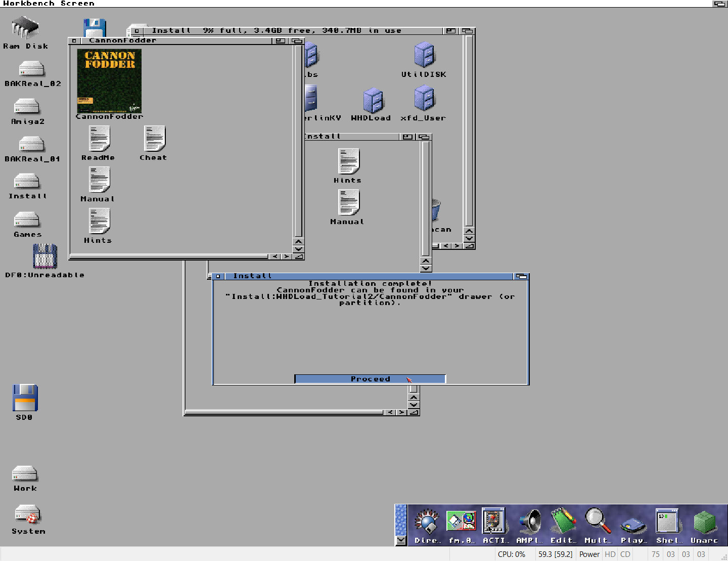Click the CD indicator in status bar

point(625,554)
